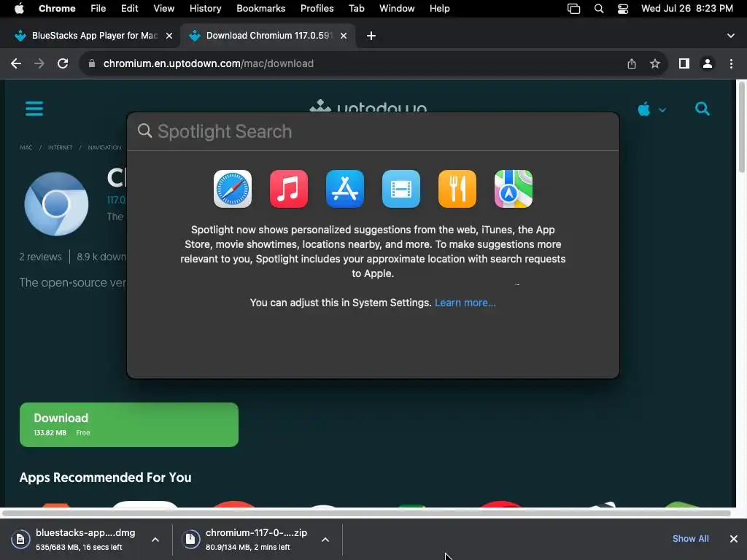Open the Chrome application menu
The image size is (747, 560).
[x=57, y=9]
